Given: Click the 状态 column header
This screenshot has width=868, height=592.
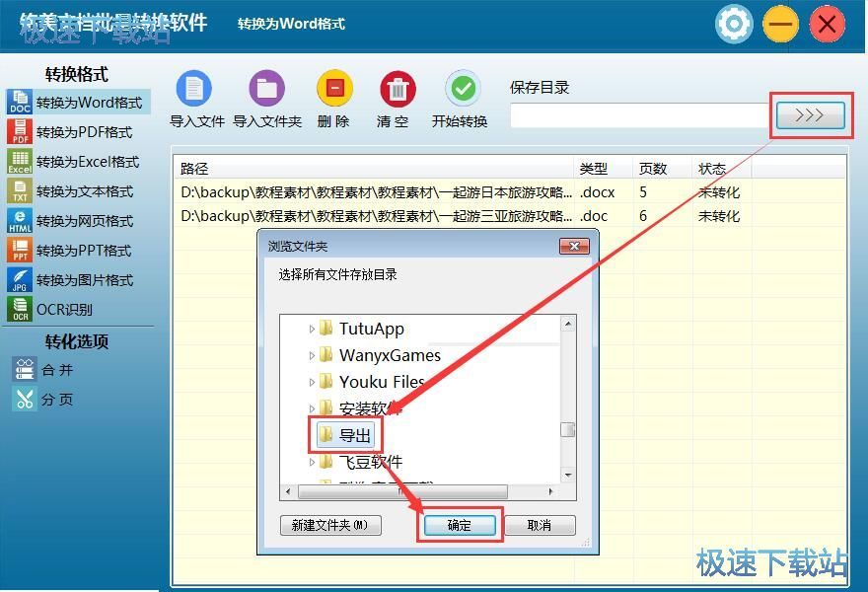Looking at the screenshot, I should click(722, 169).
